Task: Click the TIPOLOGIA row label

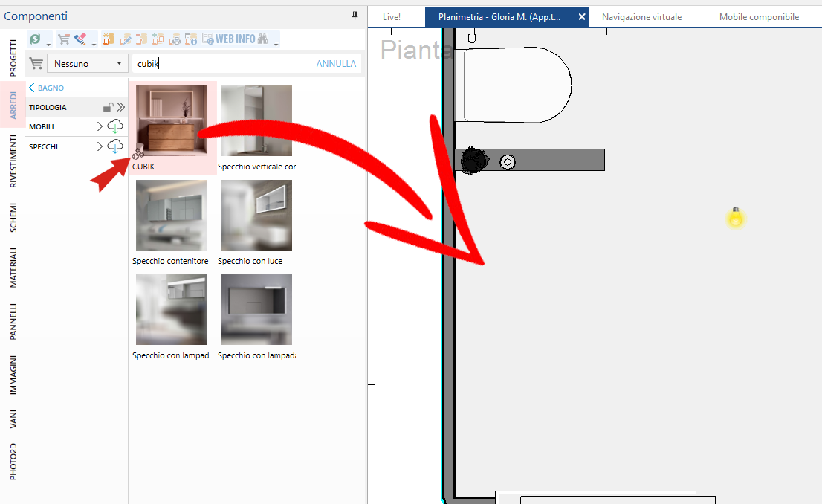Action: pyautogui.click(x=48, y=107)
